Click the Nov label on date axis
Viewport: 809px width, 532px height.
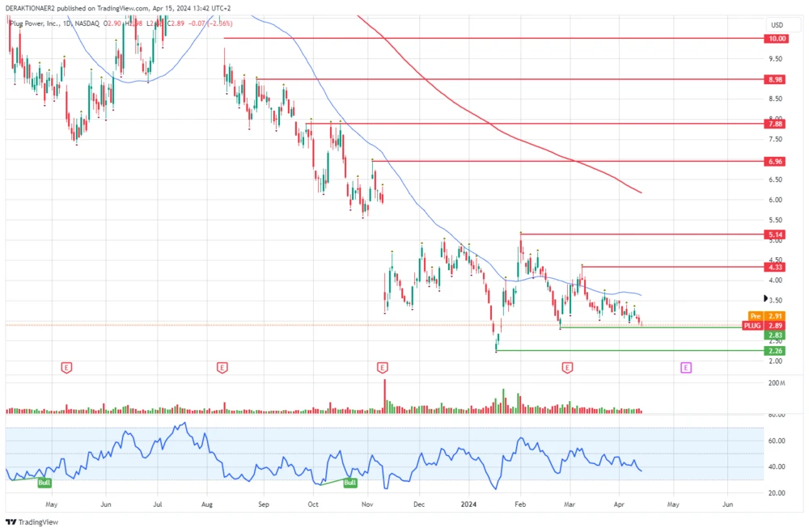[x=367, y=504]
